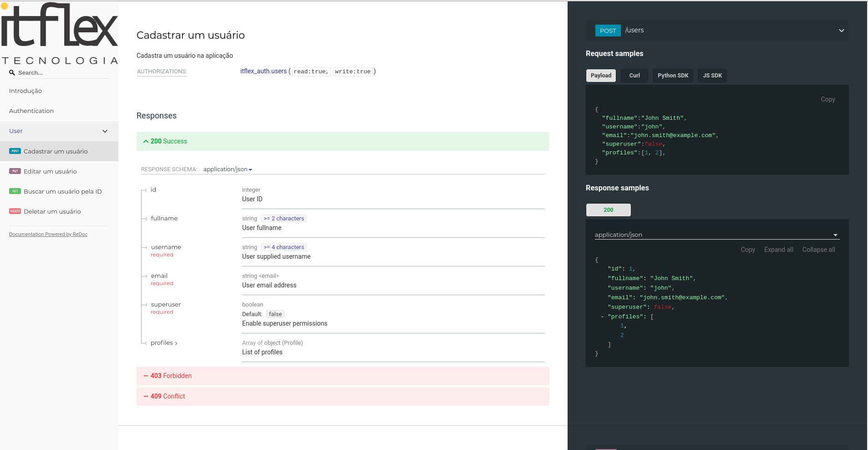The width and height of the screenshot is (868, 450).
Task: Collapse the profiles array in response JSON
Action: click(x=602, y=317)
